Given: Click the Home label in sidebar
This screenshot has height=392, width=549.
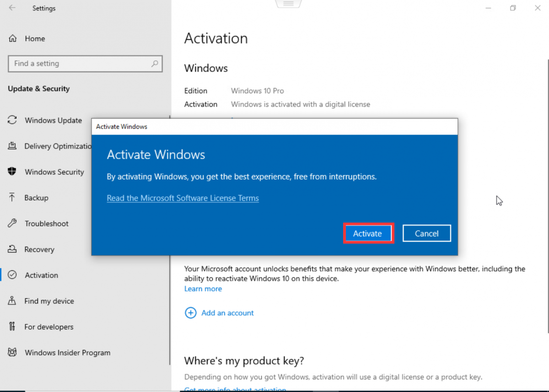Looking at the screenshot, I should point(35,38).
